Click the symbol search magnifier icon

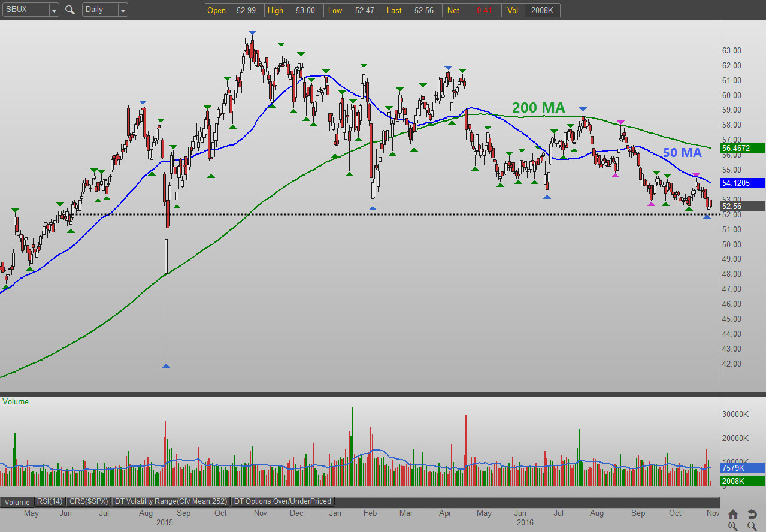pyautogui.click(x=70, y=10)
